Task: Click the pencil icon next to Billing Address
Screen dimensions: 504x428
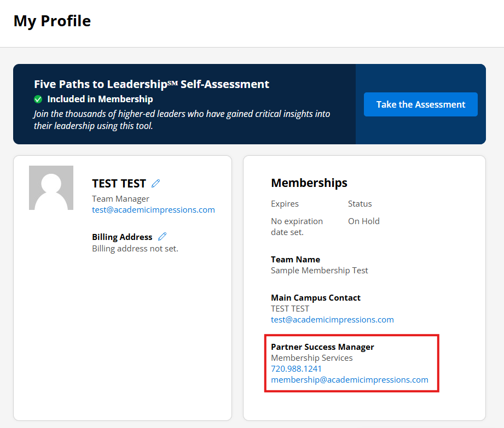Action: pos(162,237)
